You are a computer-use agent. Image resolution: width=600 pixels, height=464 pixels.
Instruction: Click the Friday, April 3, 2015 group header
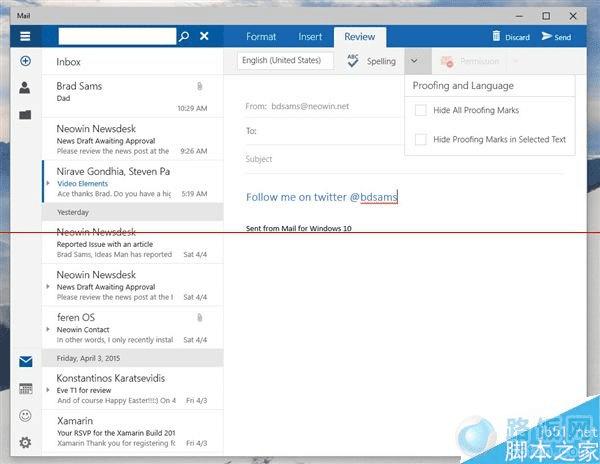(132, 358)
